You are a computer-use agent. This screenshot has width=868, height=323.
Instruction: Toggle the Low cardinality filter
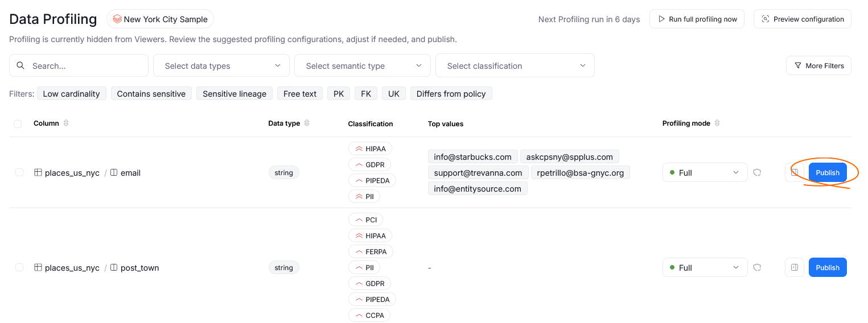tap(71, 94)
